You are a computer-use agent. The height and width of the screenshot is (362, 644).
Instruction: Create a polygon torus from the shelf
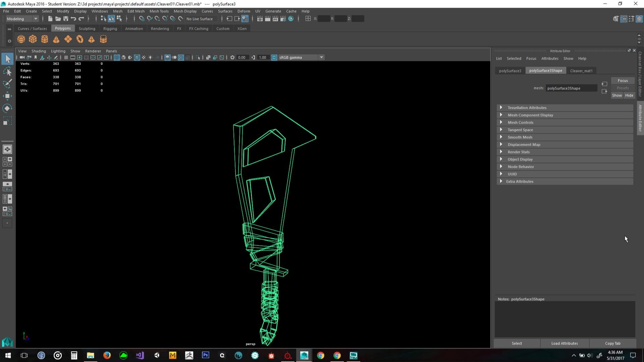[x=80, y=39]
